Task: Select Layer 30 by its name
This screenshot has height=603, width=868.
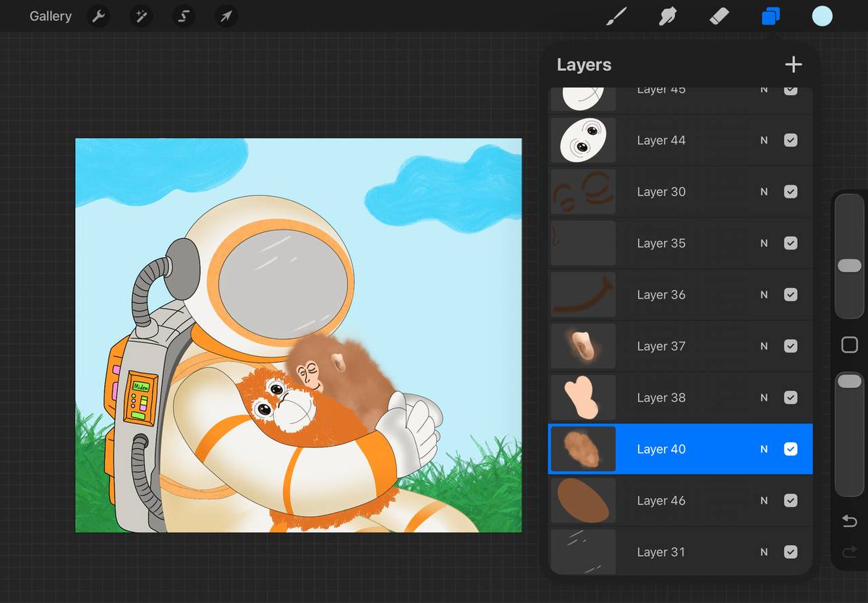Action: point(661,192)
